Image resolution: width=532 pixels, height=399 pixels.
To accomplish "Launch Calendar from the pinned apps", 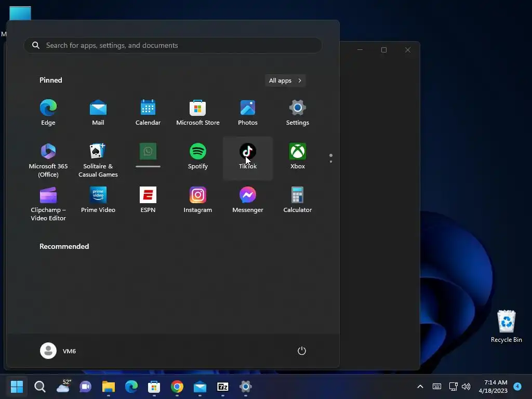I will pyautogui.click(x=148, y=113).
